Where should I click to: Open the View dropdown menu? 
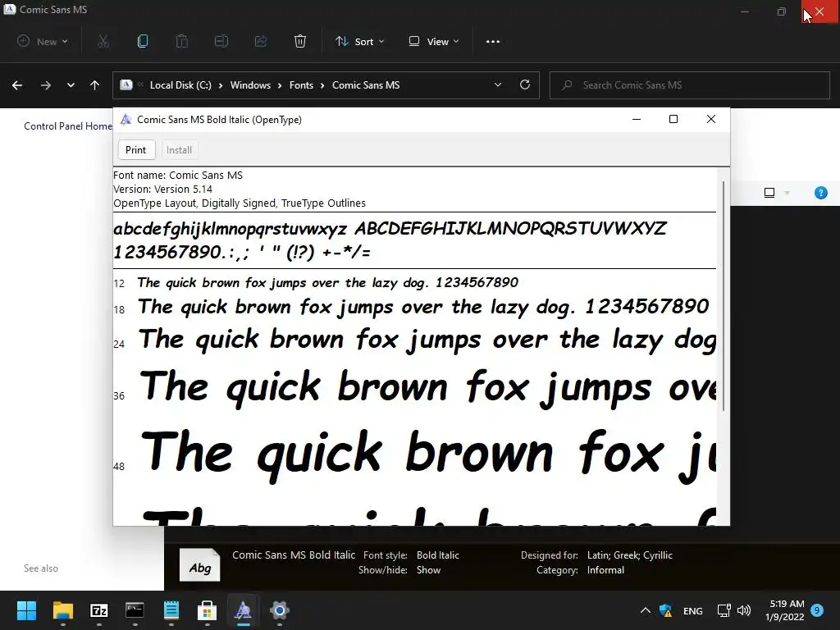(x=433, y=41)
